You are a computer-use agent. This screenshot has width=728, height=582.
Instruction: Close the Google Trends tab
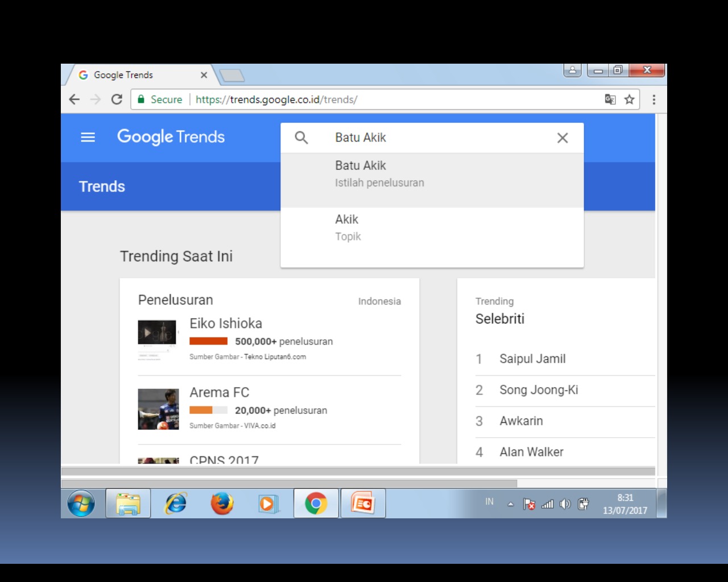point(204,75)
